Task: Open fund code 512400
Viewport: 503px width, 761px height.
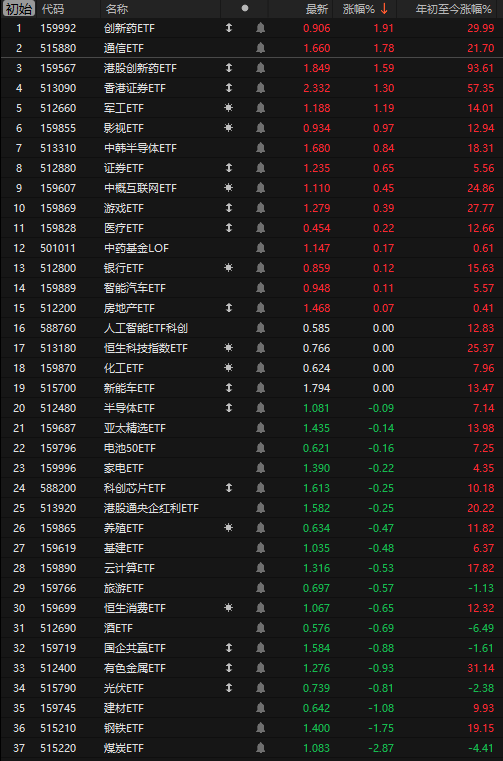Action: (58, 668)
